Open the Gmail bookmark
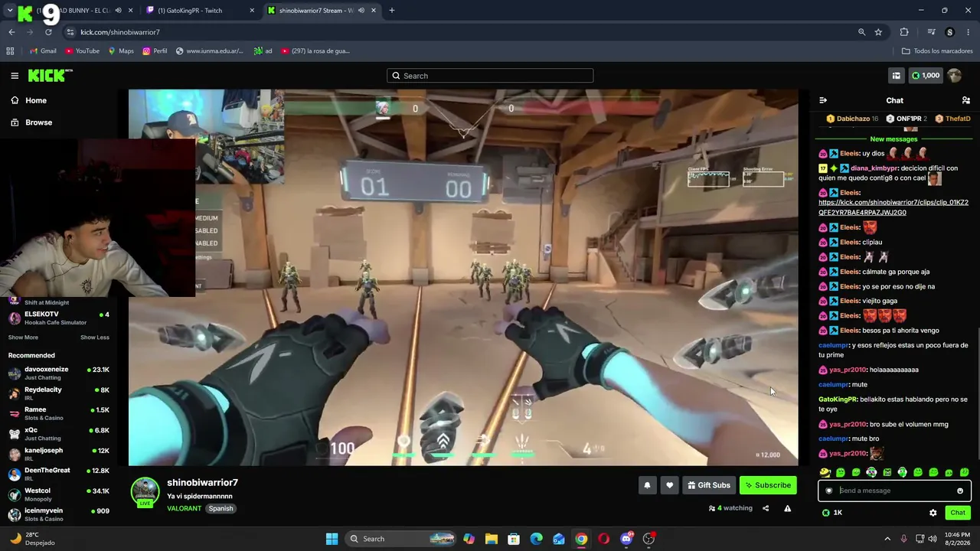The width and height of the screenshot is (980, 551). point(43,51)
